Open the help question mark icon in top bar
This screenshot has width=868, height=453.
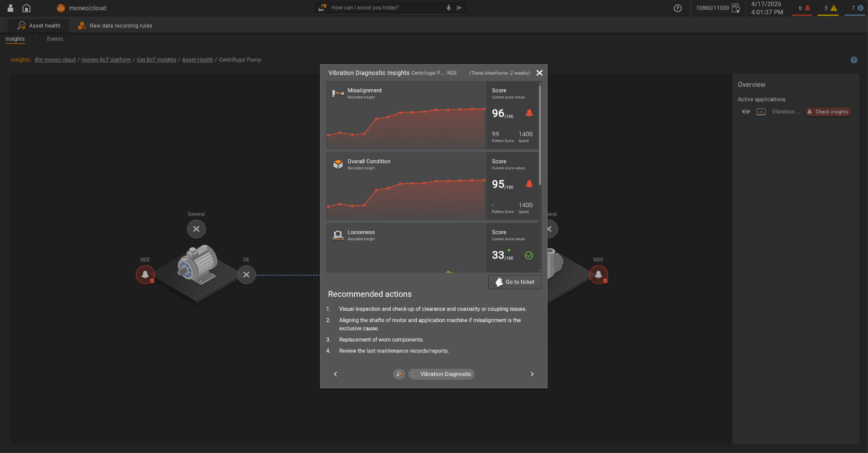(677, 8)
